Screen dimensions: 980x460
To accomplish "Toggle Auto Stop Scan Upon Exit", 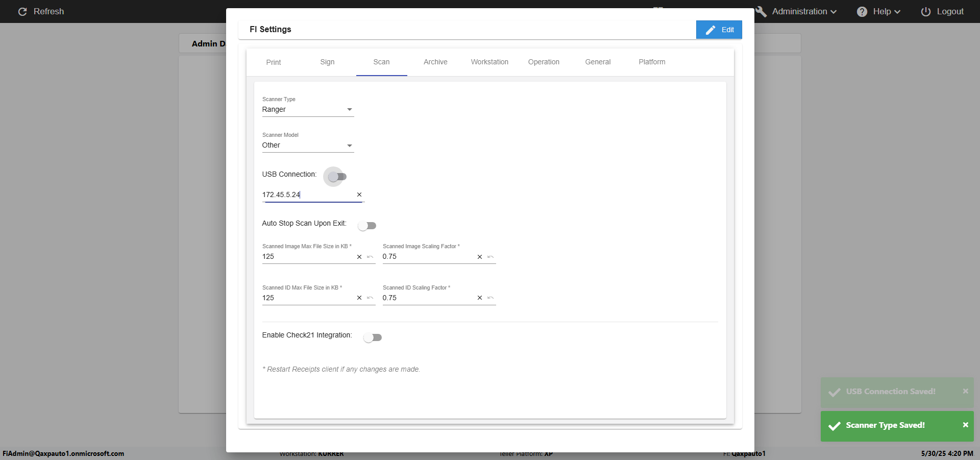I will click(367, 226).
